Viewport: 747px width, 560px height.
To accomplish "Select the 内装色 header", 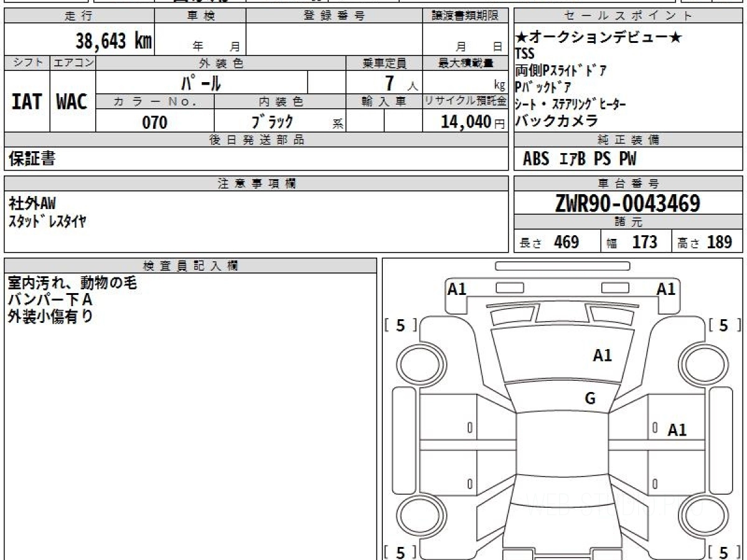I will [280, 101].
